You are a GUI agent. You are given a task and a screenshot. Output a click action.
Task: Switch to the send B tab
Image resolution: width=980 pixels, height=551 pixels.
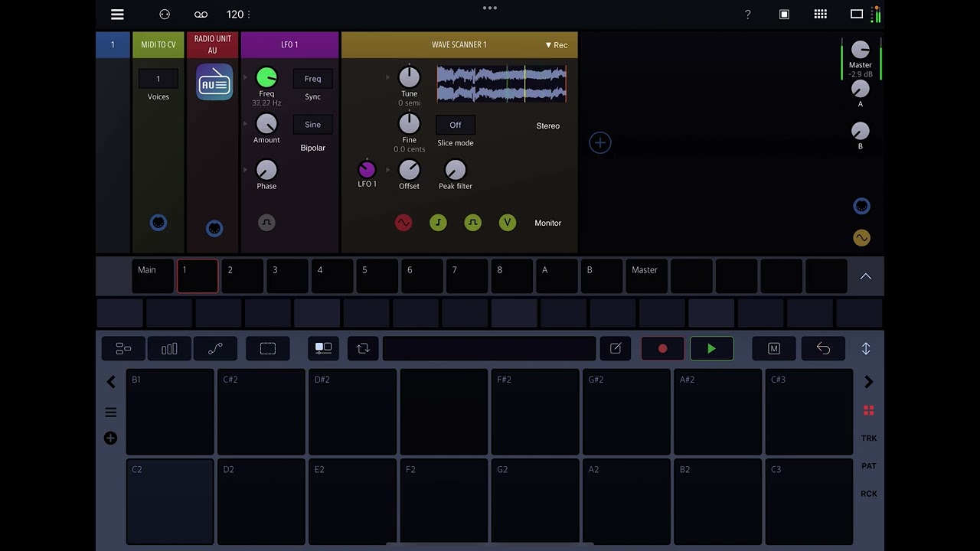[603, 276]
